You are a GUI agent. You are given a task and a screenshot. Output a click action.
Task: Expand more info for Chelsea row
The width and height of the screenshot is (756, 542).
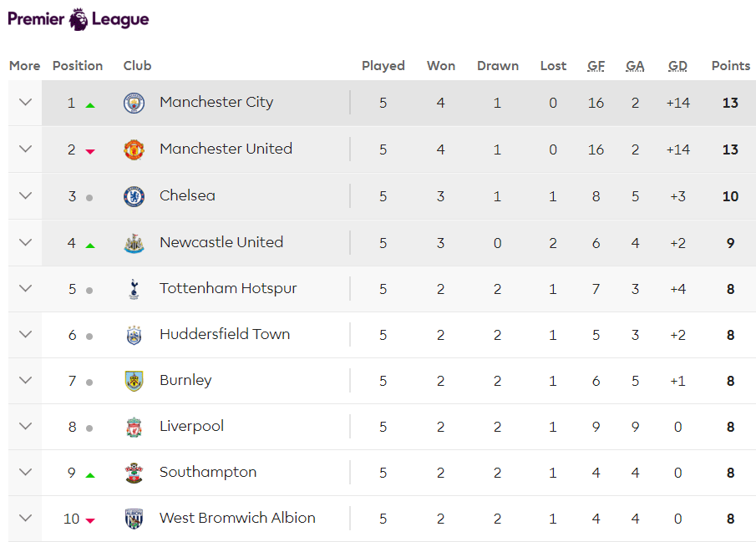(x=25, y=196)
